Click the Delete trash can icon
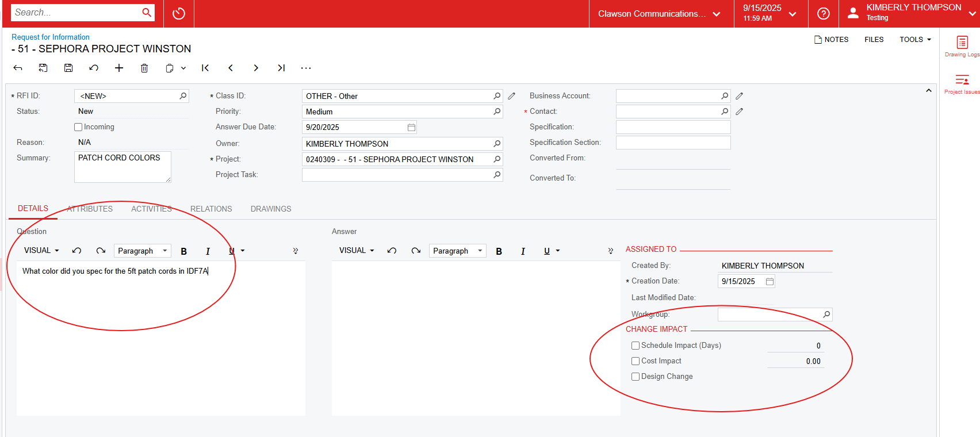 (x=144, y=68)
